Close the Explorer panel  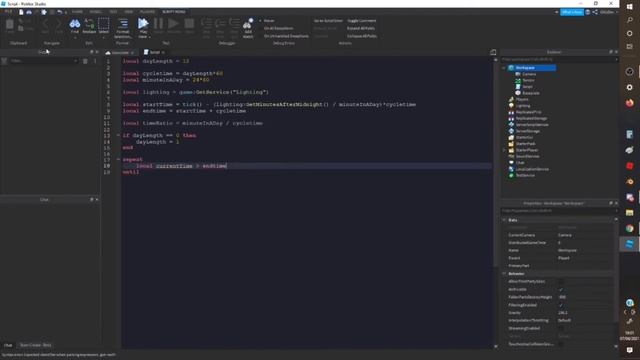pos(616,52)
